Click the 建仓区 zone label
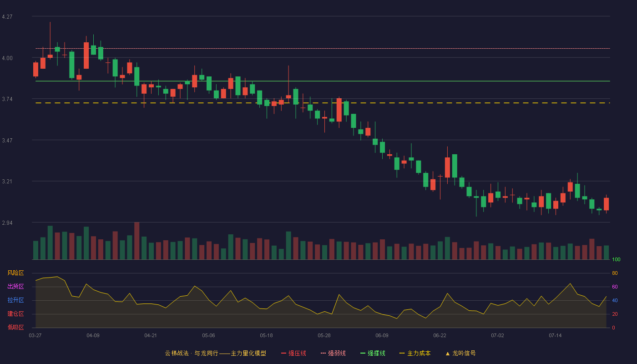The width and height of the screenshot is (637, 364). (15, 314)
